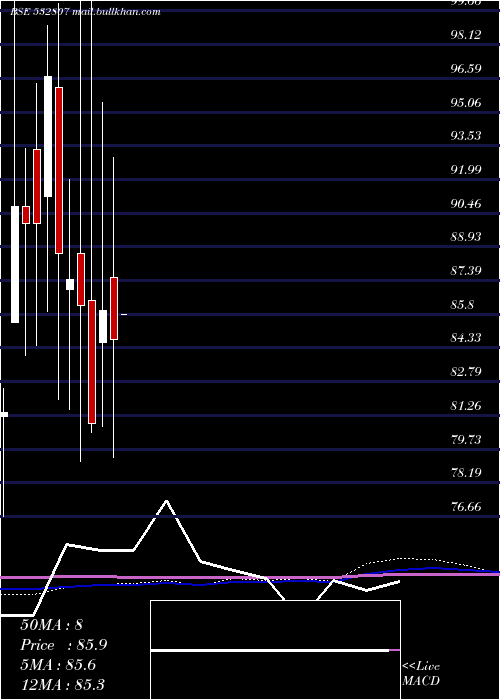The height and width of the screenshot is (700, 500).
Task: Click the 98.12 price axis label
Action: [466, 34]
